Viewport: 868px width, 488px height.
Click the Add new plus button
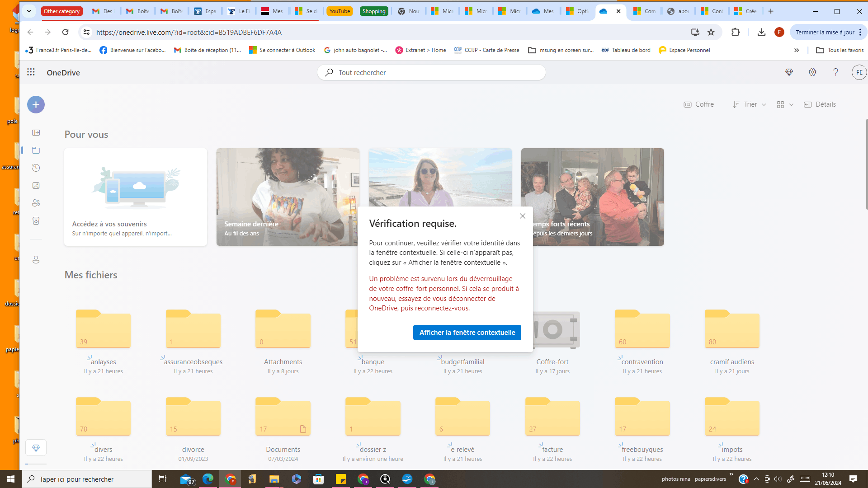36,105
